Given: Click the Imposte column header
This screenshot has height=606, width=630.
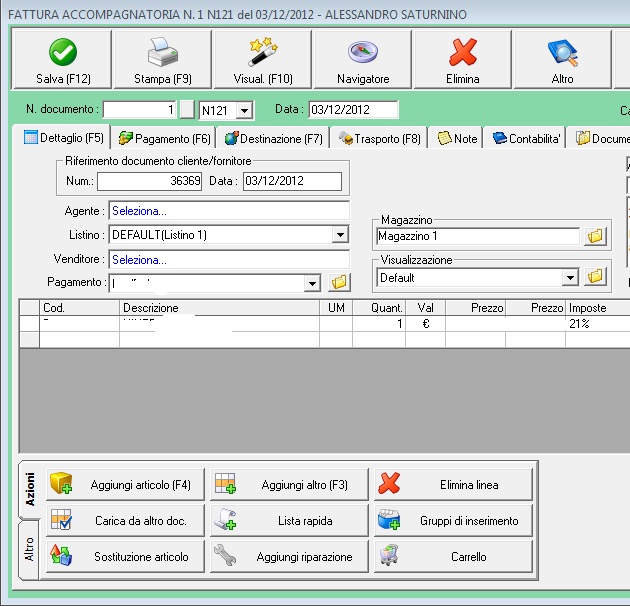Looking at the screenshot, I should 597,308.
